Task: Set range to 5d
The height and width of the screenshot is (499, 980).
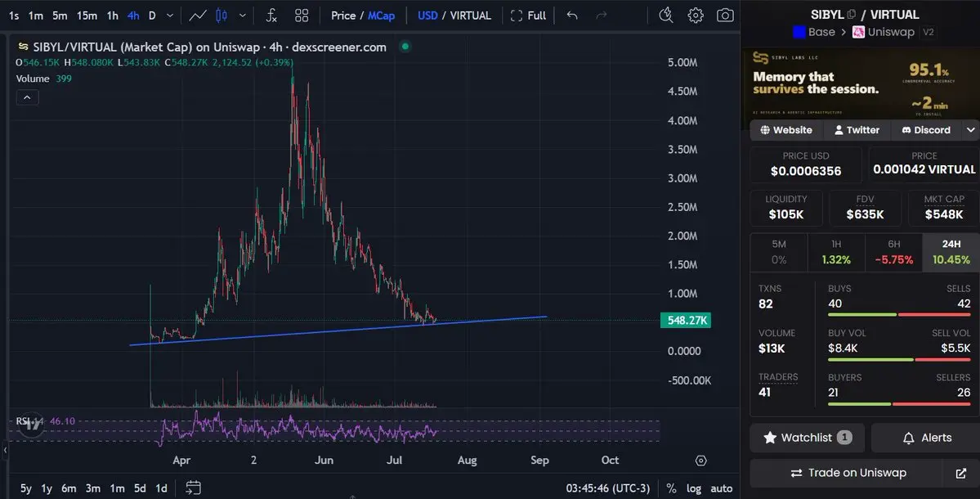Action: pyautogui.click(x=140, y=488)
